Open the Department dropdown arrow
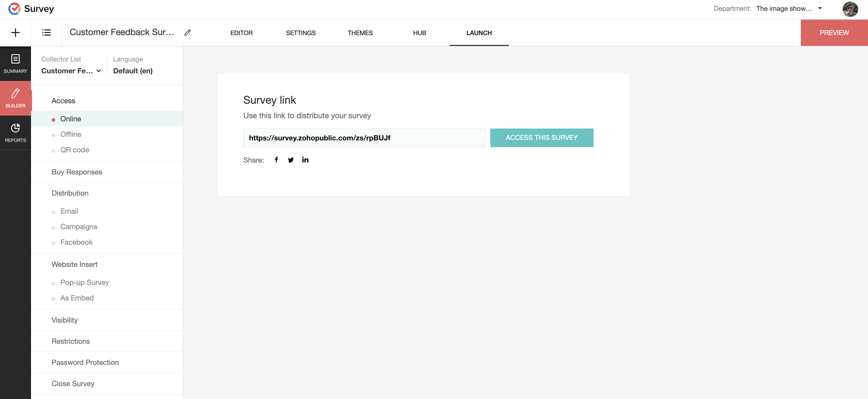Image resolution: width=868 pixels, height=399 pixels. coord(820,9)
